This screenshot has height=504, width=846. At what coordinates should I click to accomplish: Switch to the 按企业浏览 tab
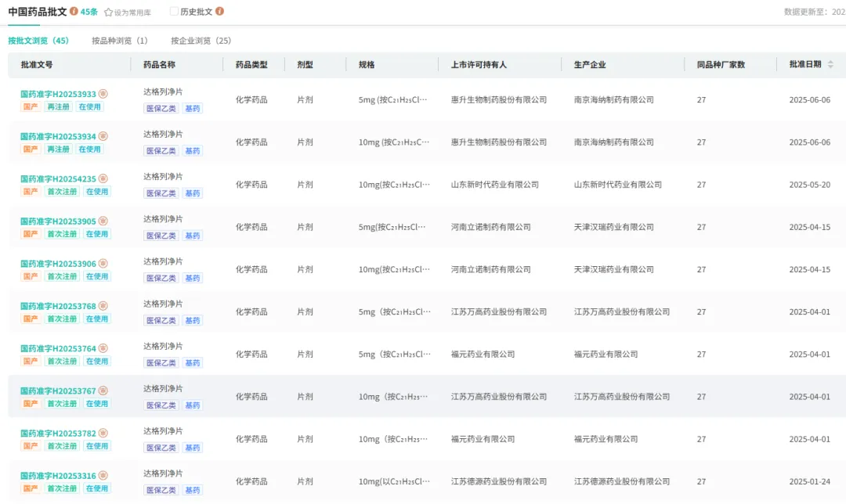[201, 41]
